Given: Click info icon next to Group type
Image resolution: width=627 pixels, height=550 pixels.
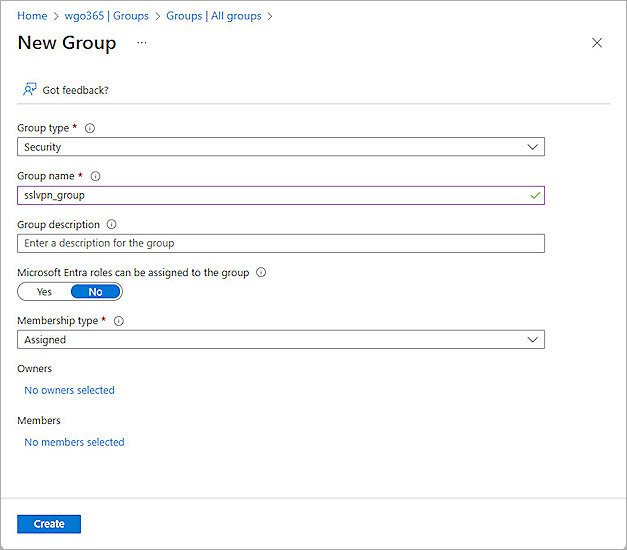Looking at the screenshot, I should (90, 128).
